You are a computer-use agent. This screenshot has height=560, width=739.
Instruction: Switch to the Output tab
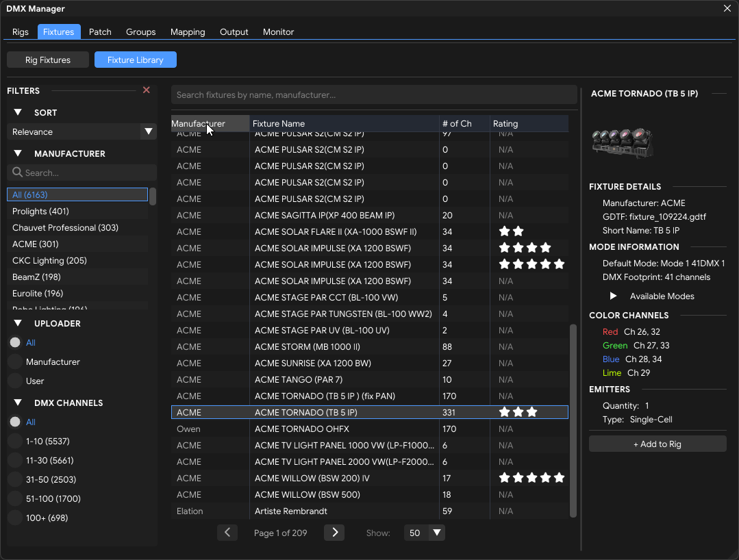234,31
